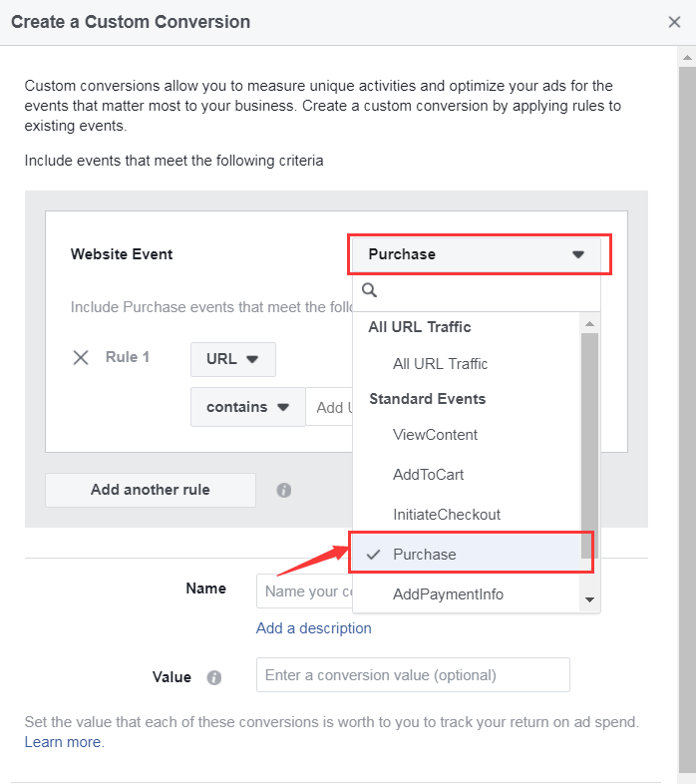This screenshot has width=696, height=784.
Task: Open the Add a description link
Action: (313, 628)
